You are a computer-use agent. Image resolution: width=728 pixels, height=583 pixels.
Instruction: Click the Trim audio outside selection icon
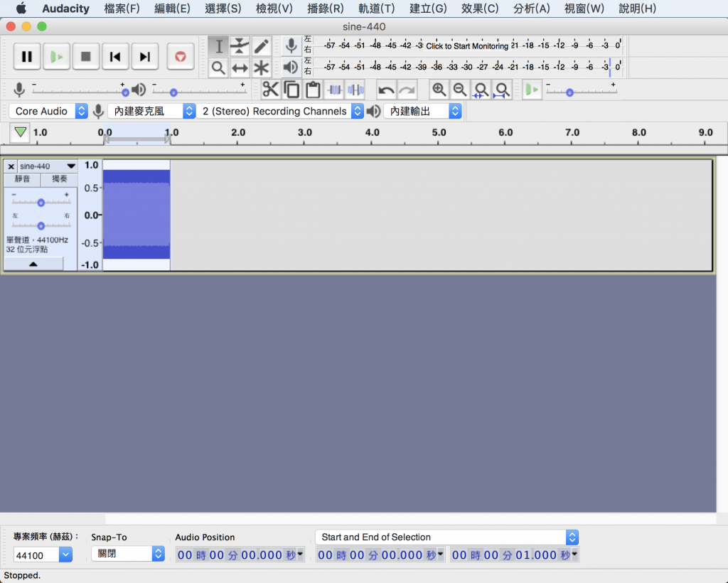pyautogui.click(x=334, y=90)
